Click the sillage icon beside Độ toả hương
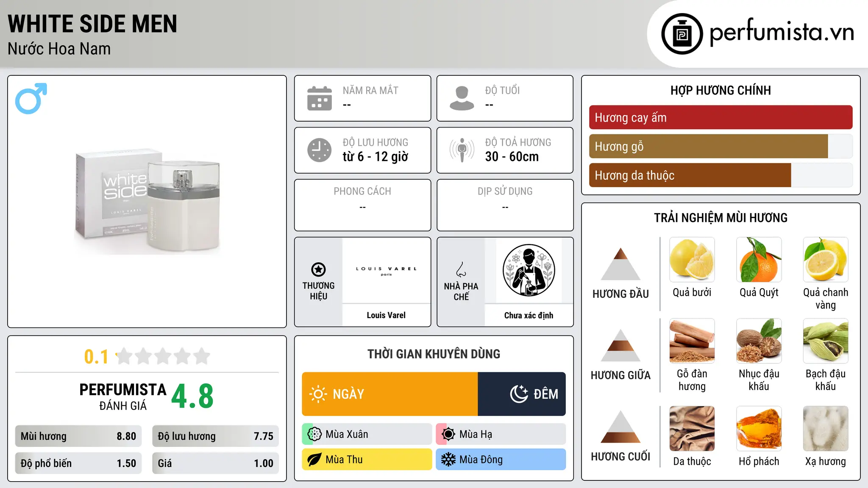The image size is (868, 488). tap(462, 150)
